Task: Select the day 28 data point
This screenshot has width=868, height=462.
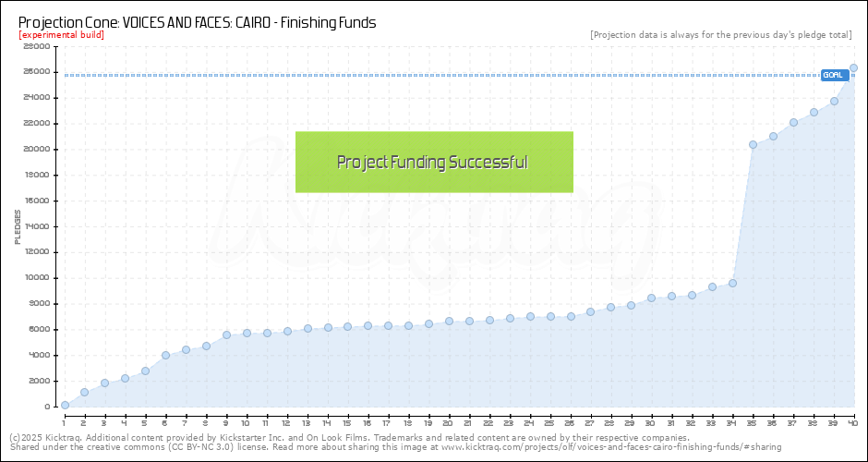Action: point(610,307)
